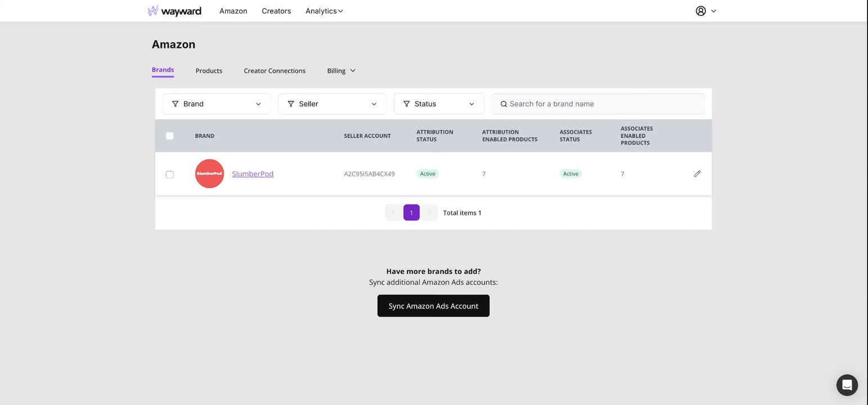Expand the Billing menu

coord(341,71)
